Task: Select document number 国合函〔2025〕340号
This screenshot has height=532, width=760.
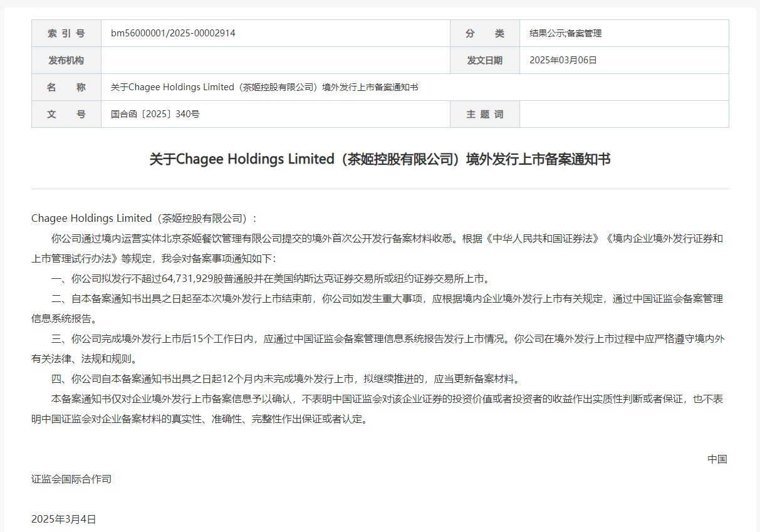Action: (155, 114)
